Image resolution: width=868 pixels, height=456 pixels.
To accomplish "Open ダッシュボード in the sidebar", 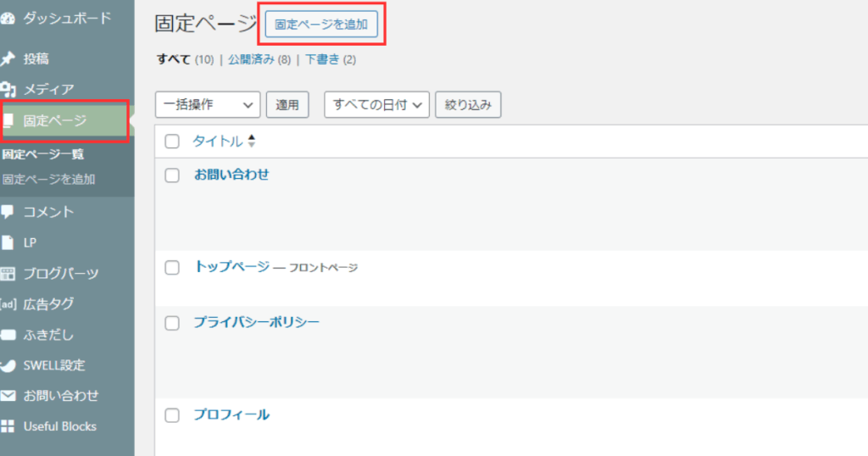I will pos(67,19).
